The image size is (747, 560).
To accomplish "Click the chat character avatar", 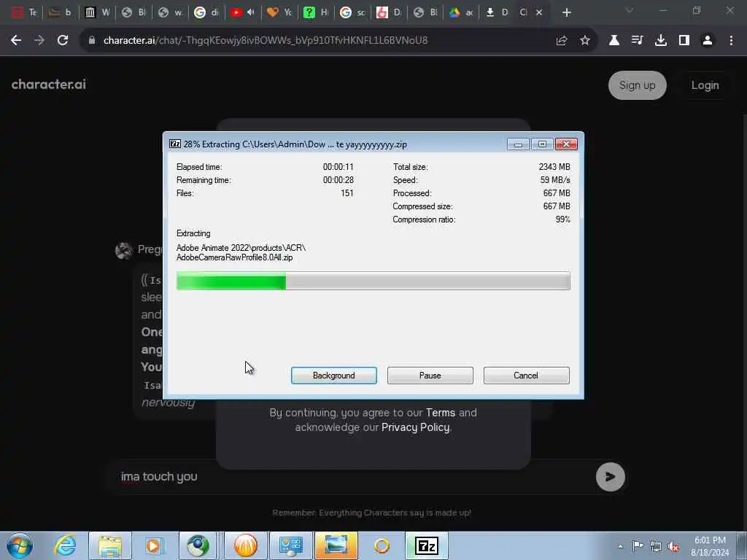I will click(x=124, y=250).
